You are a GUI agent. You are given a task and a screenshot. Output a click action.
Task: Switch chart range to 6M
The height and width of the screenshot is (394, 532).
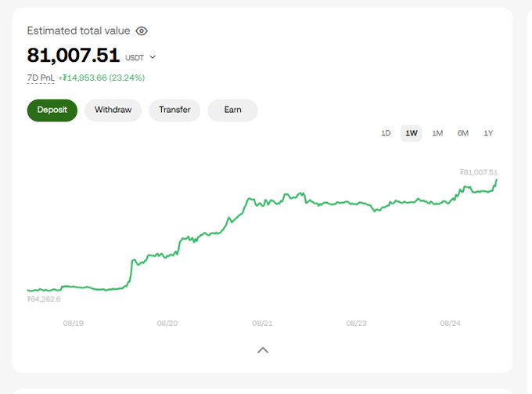point(463,133)
